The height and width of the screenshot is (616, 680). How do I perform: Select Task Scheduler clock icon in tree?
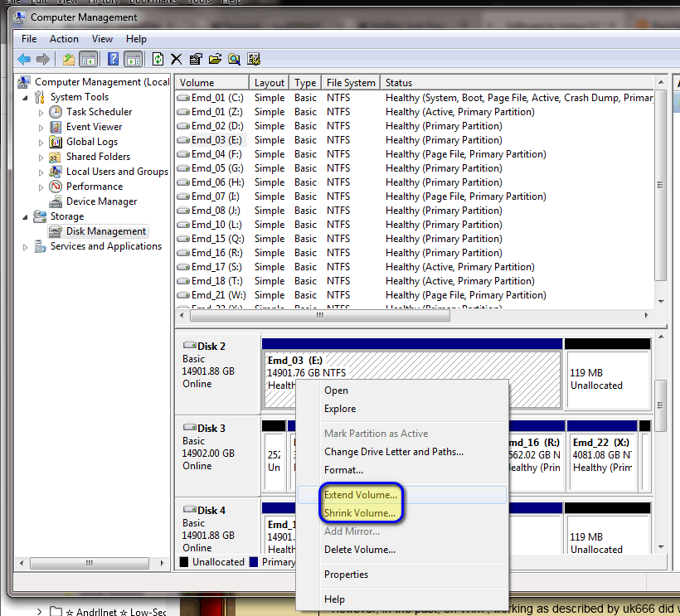coord(56,112)
